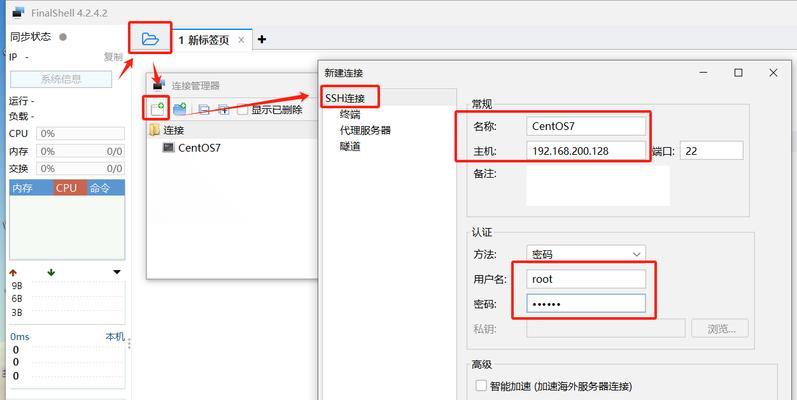Select 代理服务器 in the dialog tree
The height and width of the screenshot is (400, 797).
pyautogui.click(x=365, y=130)
